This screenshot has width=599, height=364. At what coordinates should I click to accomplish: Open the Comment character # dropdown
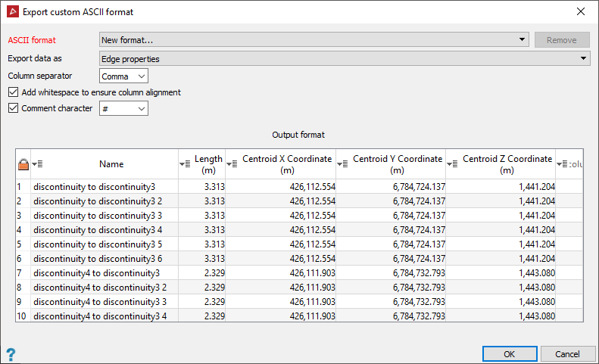coord(123,109)
